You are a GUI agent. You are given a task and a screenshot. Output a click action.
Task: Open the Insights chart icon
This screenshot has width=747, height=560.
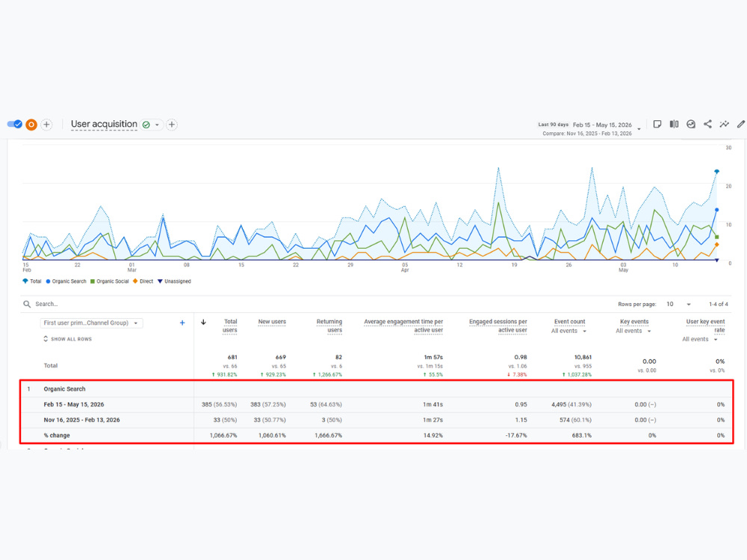click(x=691, y=124)
